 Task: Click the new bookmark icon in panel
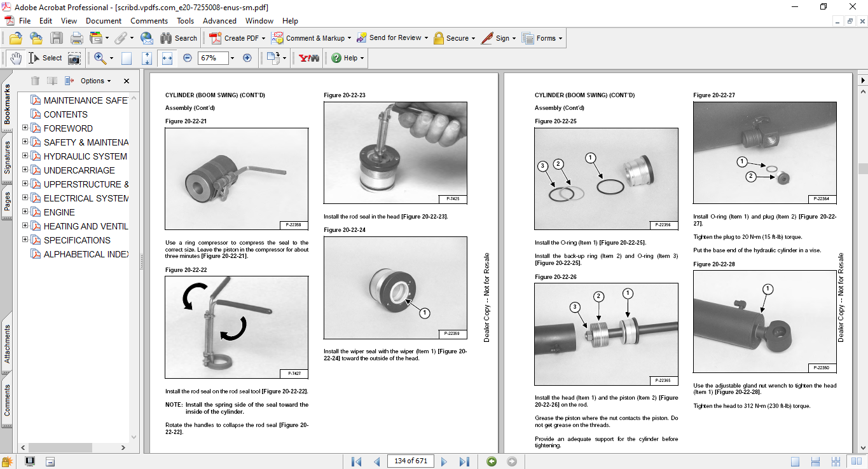tap(52, 81)
